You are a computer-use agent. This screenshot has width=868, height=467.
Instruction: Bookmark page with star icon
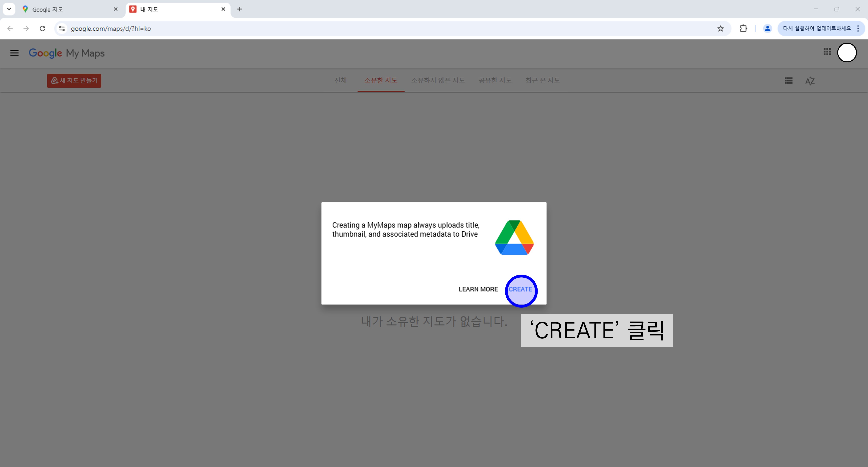720,29
